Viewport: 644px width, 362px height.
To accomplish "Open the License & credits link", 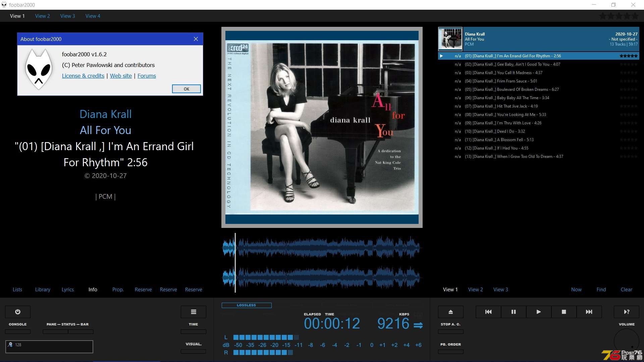I will tap(83, 76).
